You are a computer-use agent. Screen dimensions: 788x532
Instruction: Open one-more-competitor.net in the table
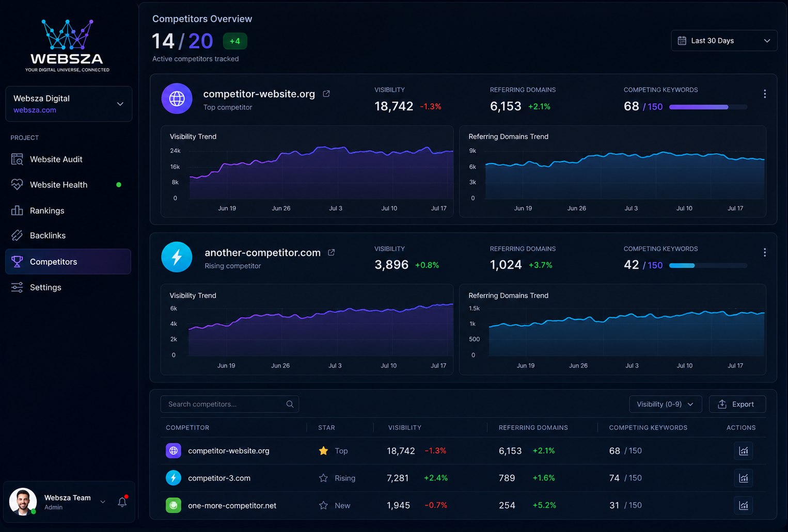pos(232,505)
